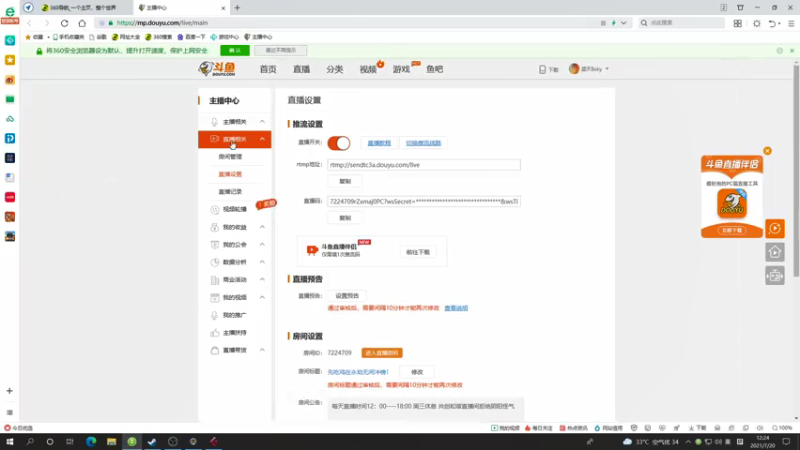The image size is (800, 450).
Task: Click the 设置预告 button
Action: pyautogui.click(x=347, y=296)
